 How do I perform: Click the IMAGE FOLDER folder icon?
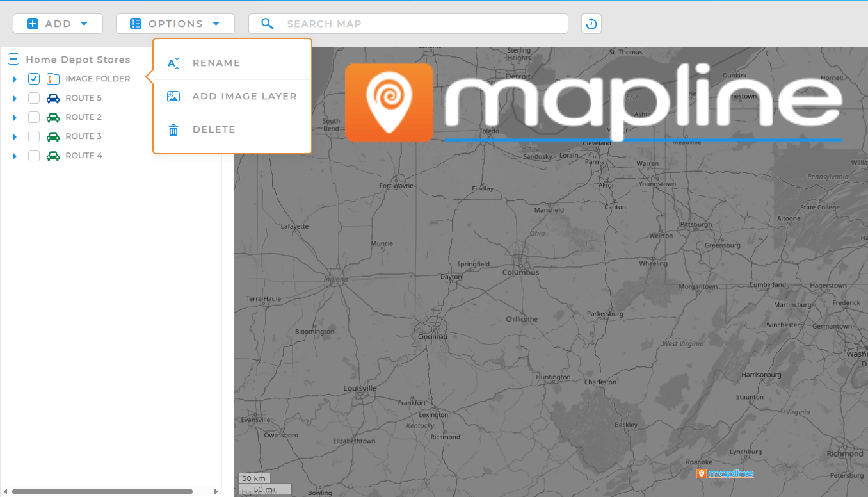pos(53,79)
